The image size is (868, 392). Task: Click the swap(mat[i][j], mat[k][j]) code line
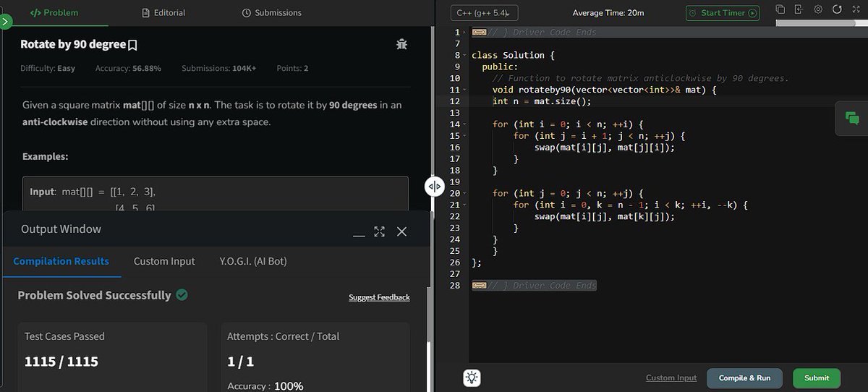click(605, 216)
